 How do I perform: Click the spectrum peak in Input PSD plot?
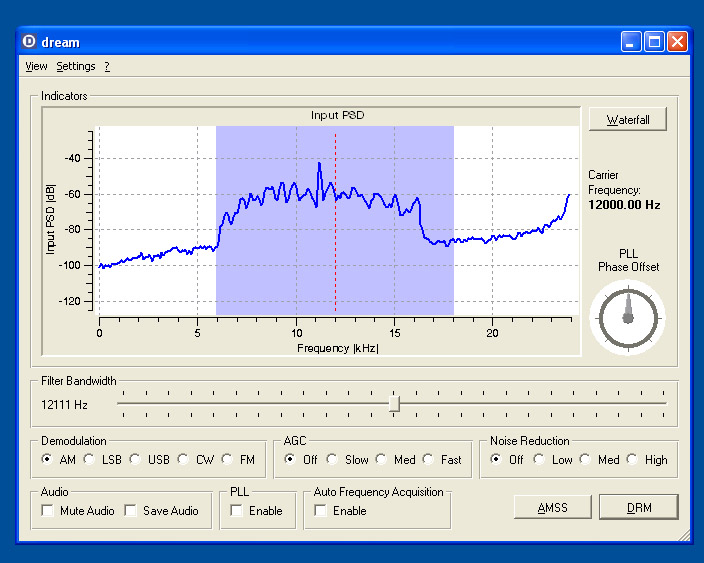click(x=319, y=164)
